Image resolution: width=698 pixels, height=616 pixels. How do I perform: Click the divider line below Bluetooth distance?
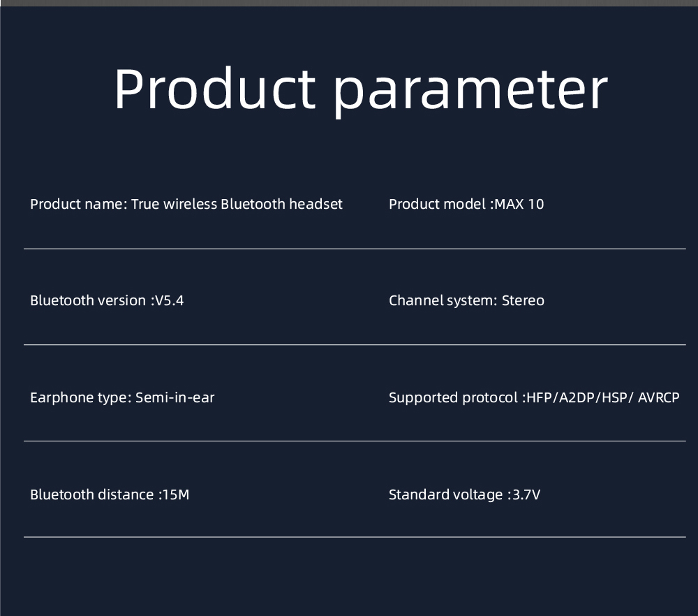355,536
